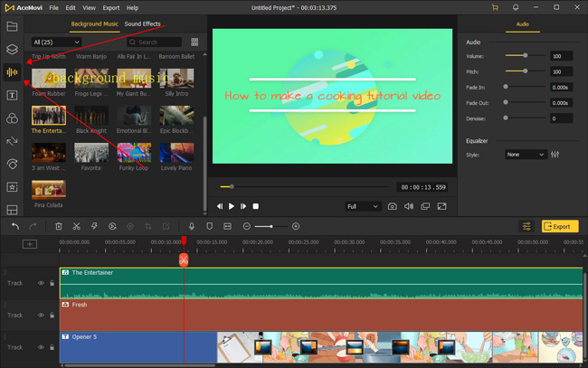Click the yellow Export button
Image resolution: width=588 pixels, height=368 pixels.
click(x=560, y=226)
